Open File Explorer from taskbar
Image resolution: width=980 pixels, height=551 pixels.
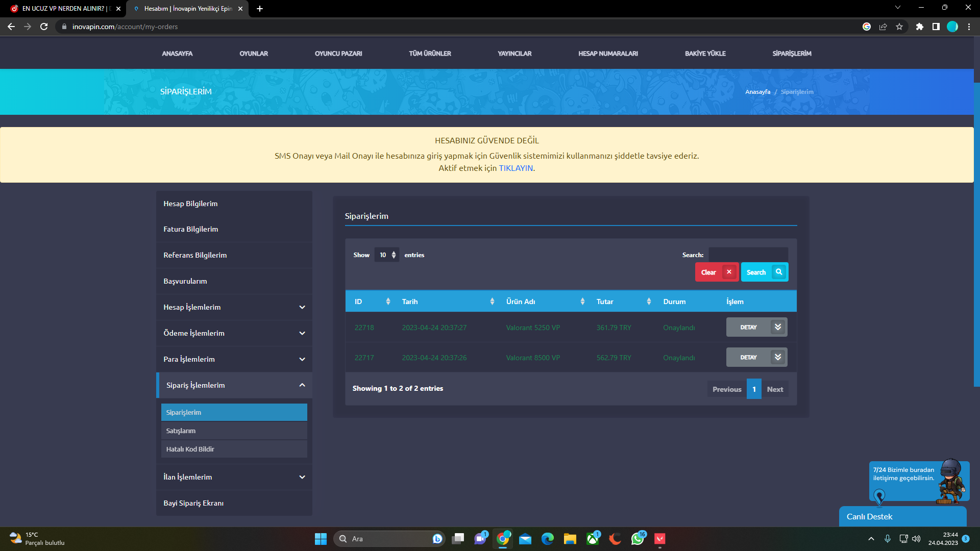pyautogui.click(x=570, y=539)
